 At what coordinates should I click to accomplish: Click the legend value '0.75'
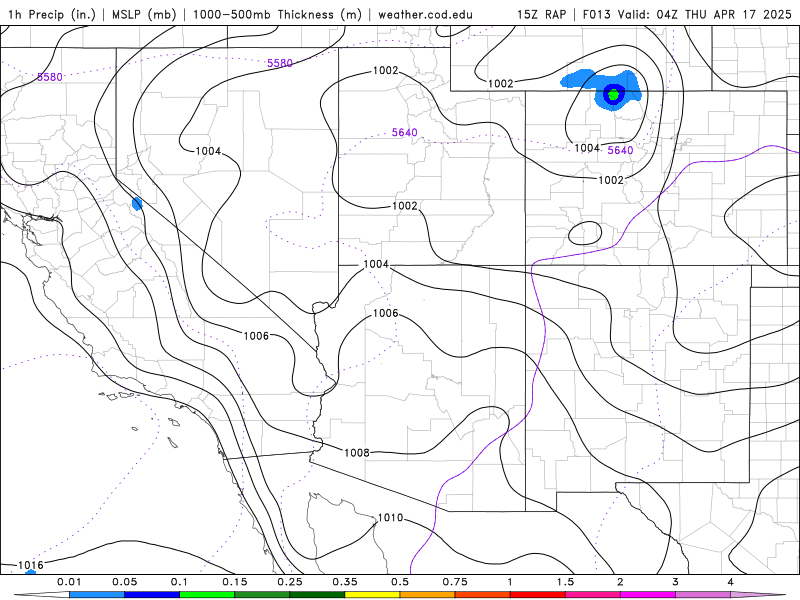455,582
